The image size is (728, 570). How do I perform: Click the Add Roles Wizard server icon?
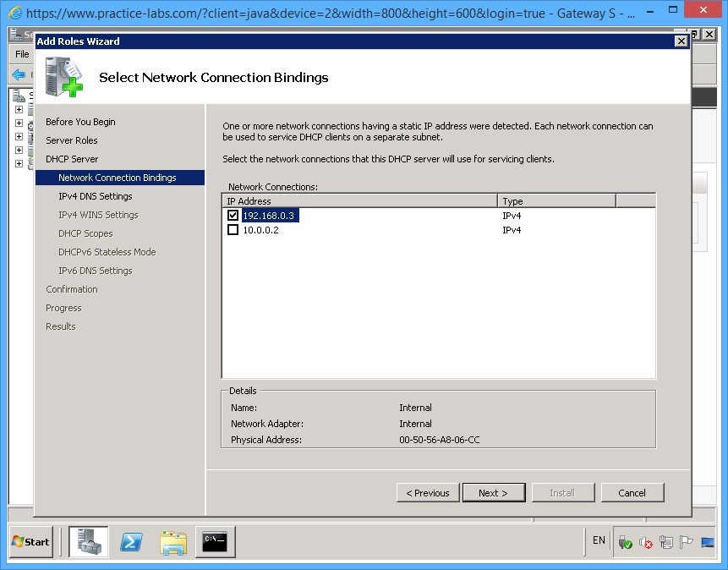point(63,76)
